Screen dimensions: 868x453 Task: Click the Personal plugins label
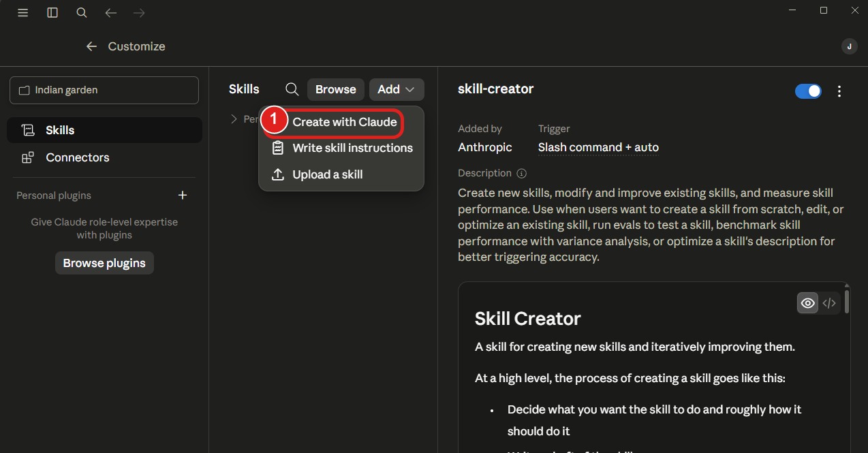tap(54, 196)
